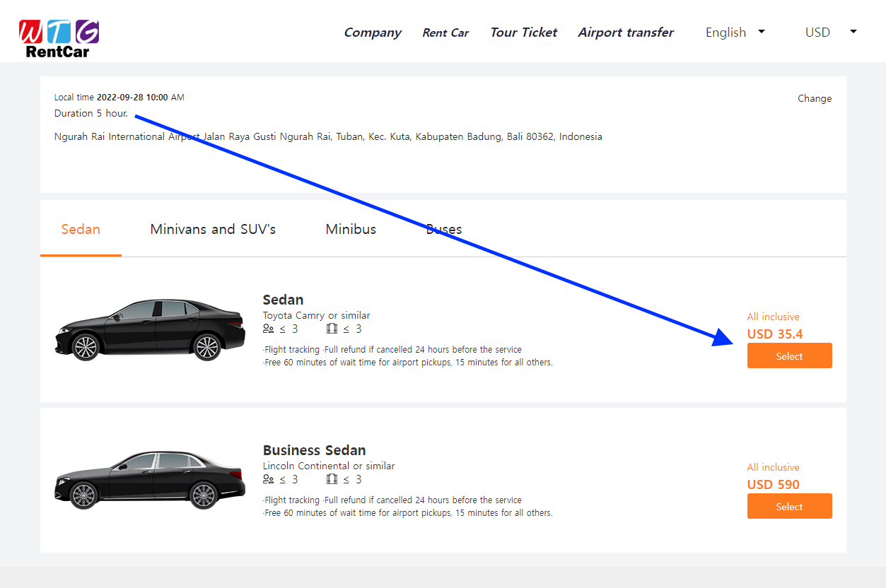This screenshot has width=886, height=588.
Task: Click the Business Sedan luggage icon
Action: 332,479
